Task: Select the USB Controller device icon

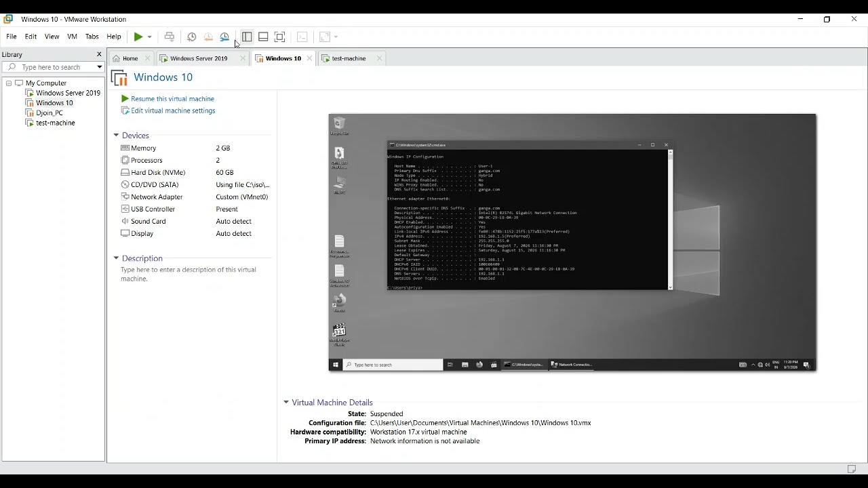Action: [x=125, y=209]
